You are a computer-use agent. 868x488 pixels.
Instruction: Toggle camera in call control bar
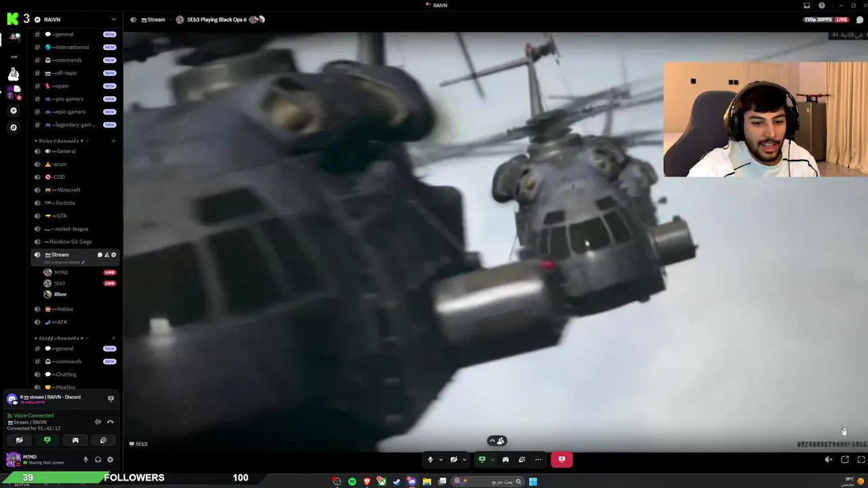pos(454,460)
